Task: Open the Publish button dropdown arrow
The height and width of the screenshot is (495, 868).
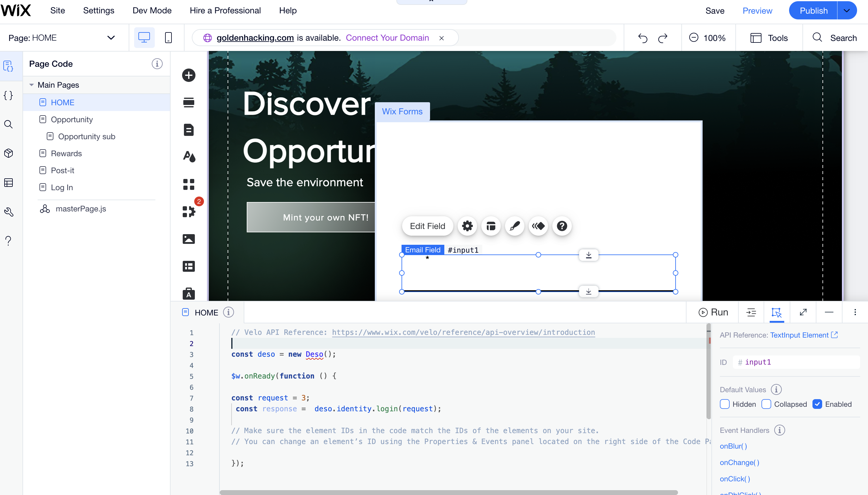Action: coord(846,11)
